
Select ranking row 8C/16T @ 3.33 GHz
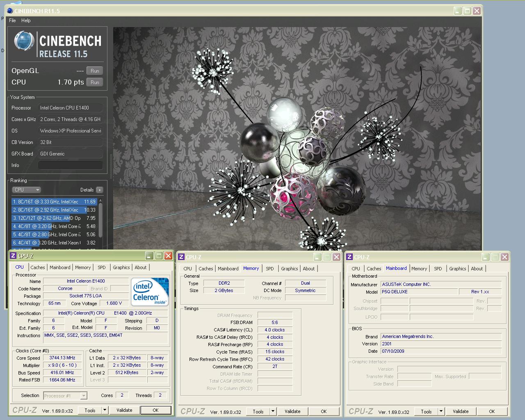54,202
